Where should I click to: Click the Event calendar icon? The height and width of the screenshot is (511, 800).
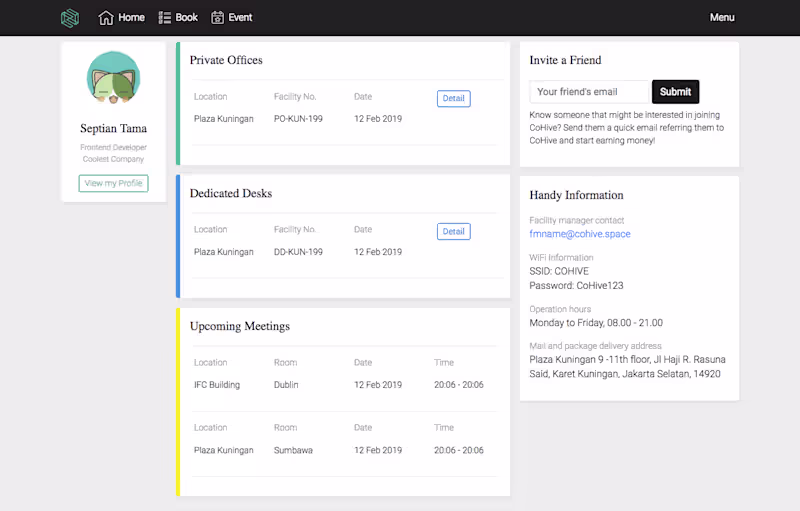click(218, 18)
